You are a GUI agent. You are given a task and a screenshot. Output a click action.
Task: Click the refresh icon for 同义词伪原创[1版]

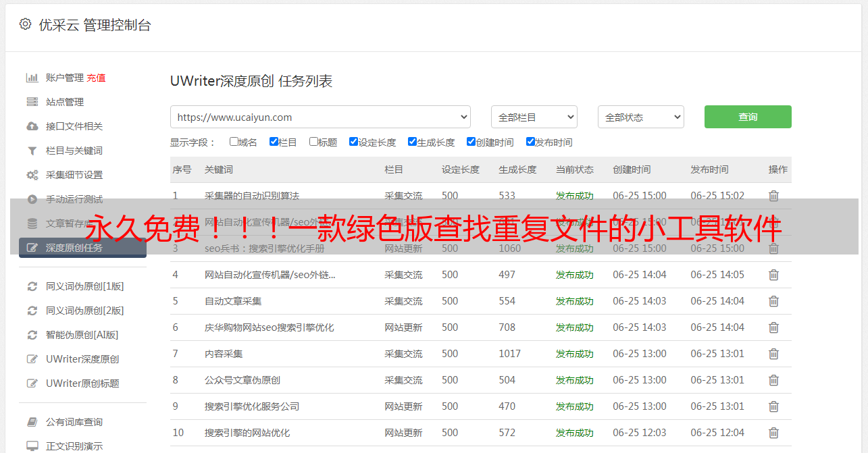pyautogui.click(x=32, y=286)
